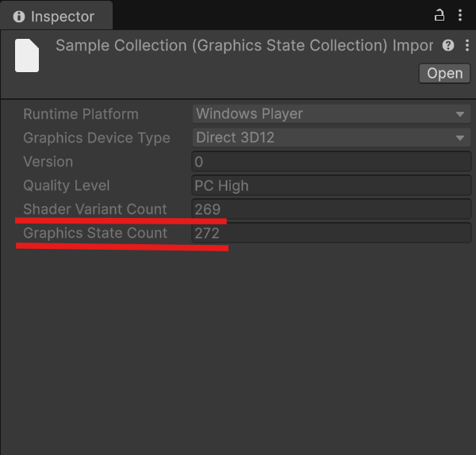Click the Runtime Platform label
Screen dimensions: 476x455
coord(81,114)
